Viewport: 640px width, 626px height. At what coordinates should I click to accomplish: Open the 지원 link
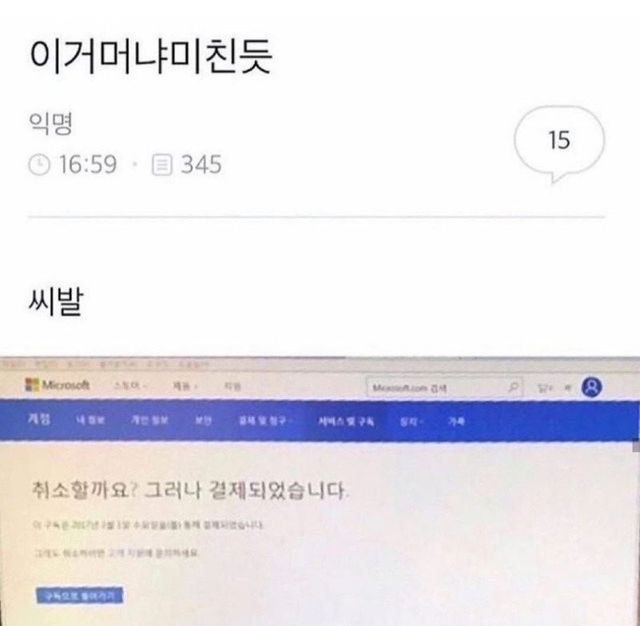[232, 386]
